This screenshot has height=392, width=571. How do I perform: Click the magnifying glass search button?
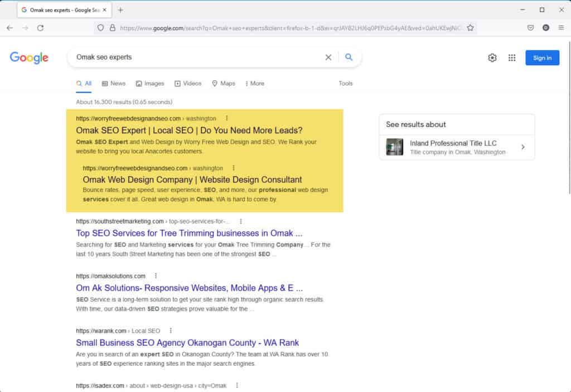[349, 57]
